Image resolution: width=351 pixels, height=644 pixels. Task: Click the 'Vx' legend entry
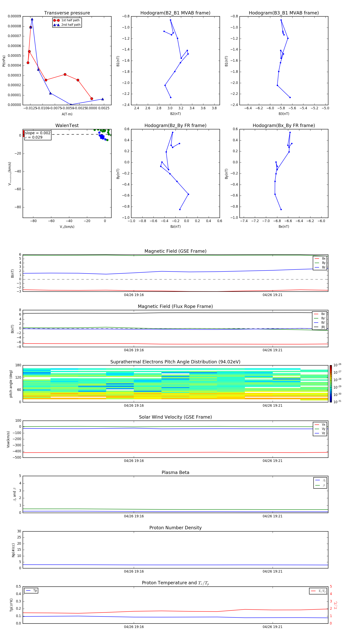point(320,424)
